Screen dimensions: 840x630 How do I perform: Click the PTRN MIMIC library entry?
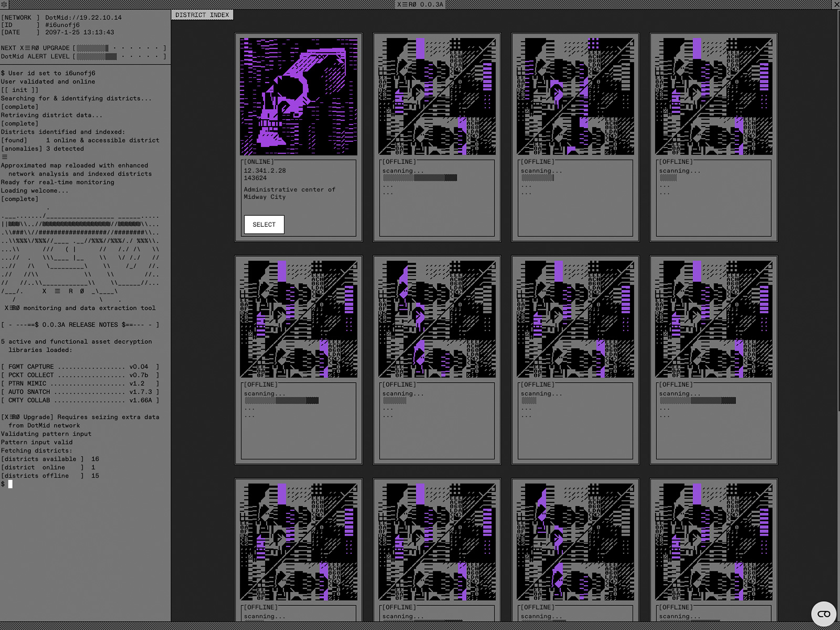click(80, 383)
